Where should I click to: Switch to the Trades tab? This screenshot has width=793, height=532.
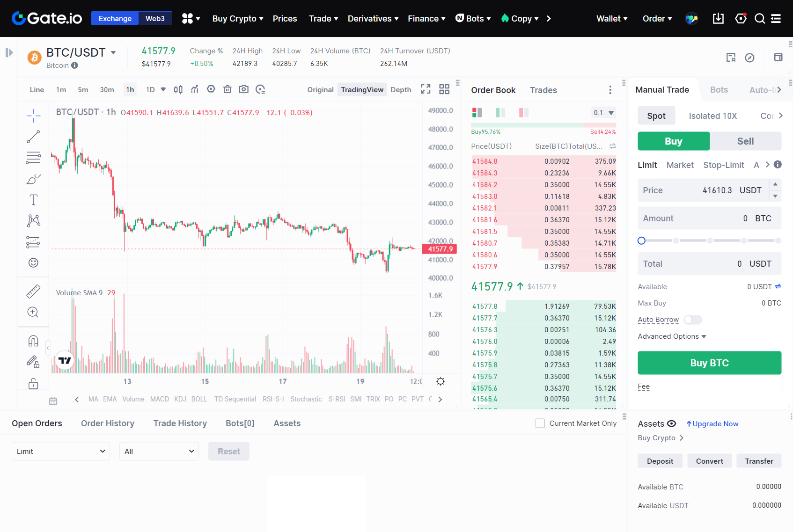[x=543, y=90]
